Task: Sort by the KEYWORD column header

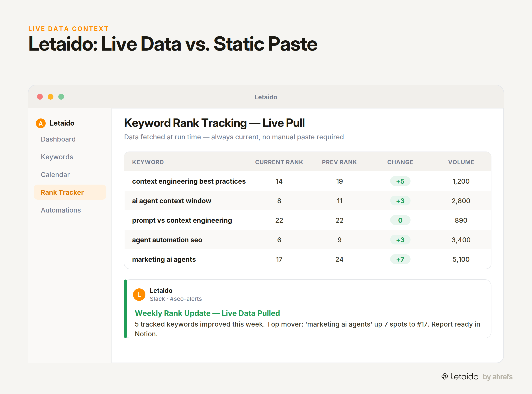Action: pyautogui.click(x=148, y=162)
